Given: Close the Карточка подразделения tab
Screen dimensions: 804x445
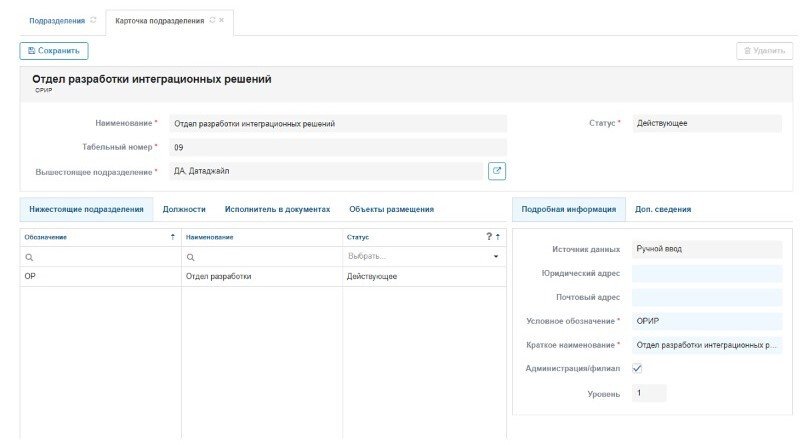Looking at the screenshot, I should tap(222, 20).
